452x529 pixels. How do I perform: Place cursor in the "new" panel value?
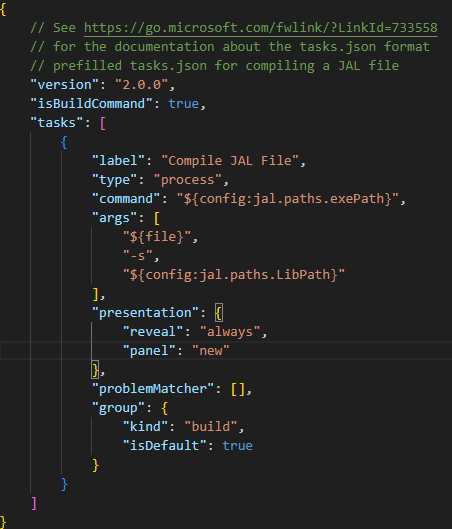coord(210,351)
